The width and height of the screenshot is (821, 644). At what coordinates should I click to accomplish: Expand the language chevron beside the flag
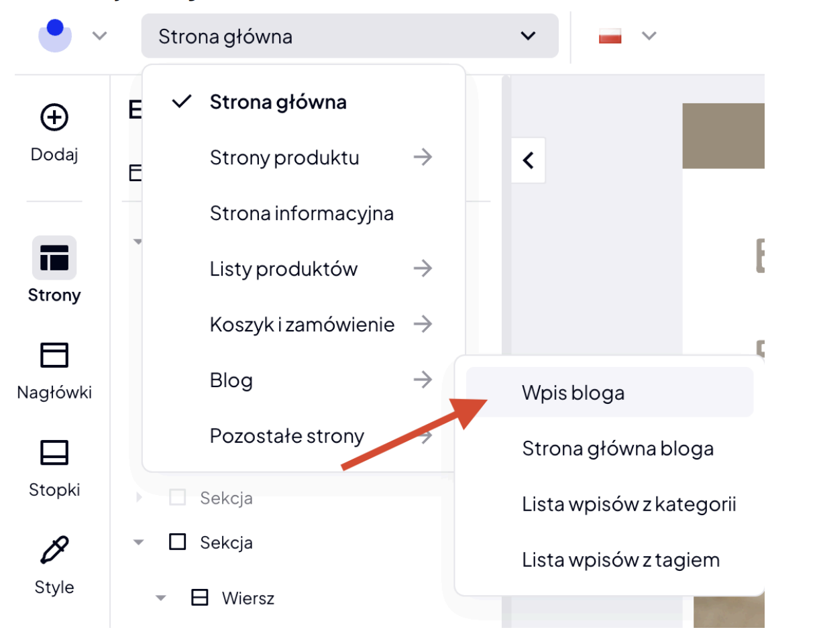[x=649, y=36]
